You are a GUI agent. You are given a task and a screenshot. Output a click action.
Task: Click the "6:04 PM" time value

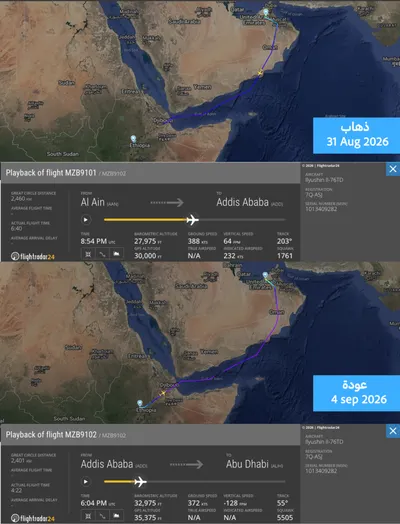(94, 503)
